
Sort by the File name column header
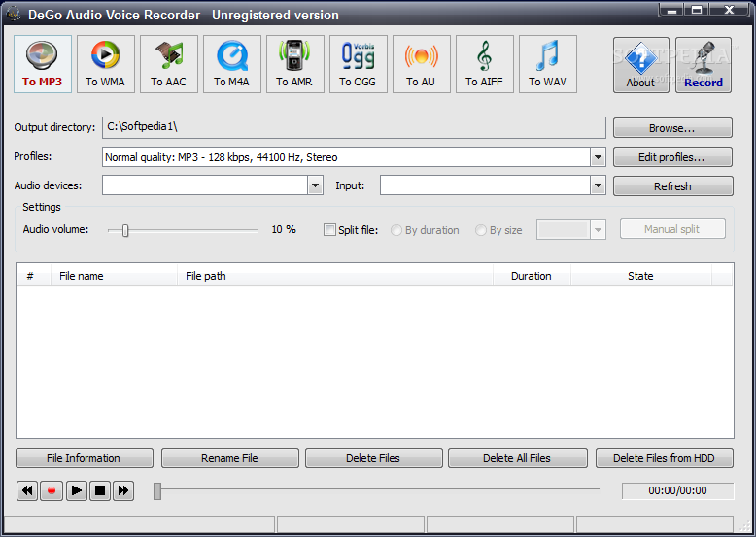115,276
